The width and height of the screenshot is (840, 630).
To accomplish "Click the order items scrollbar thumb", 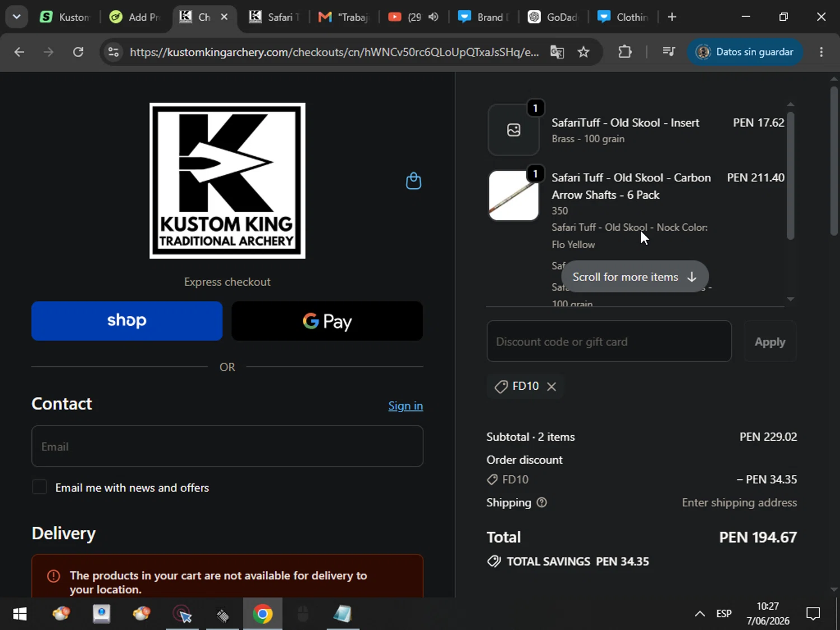I will coord(791,175).
